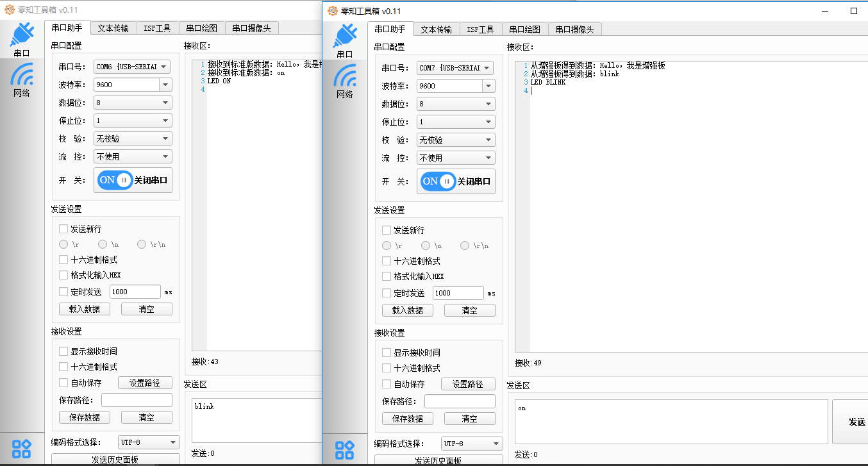
Task: Open the network Wi-Fi icon in COM6 window
Action: click(x=22, y=75)
